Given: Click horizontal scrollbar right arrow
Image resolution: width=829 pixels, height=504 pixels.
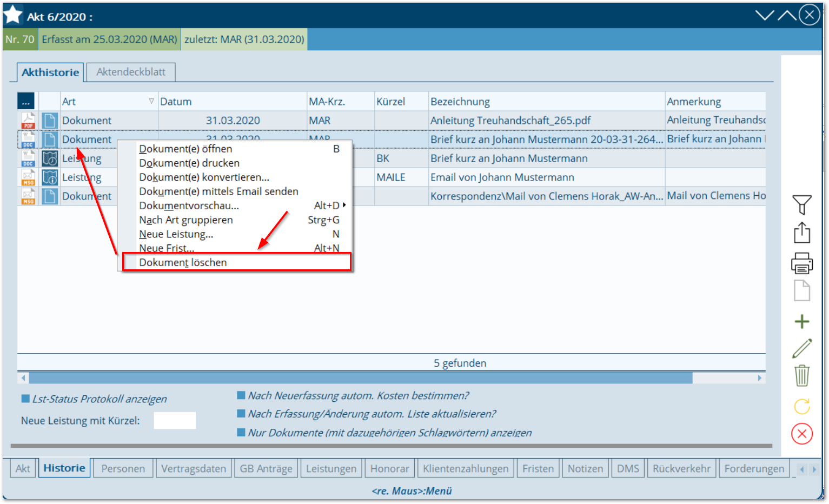Looking at the screenshot, I should click(x=759, y=378).
